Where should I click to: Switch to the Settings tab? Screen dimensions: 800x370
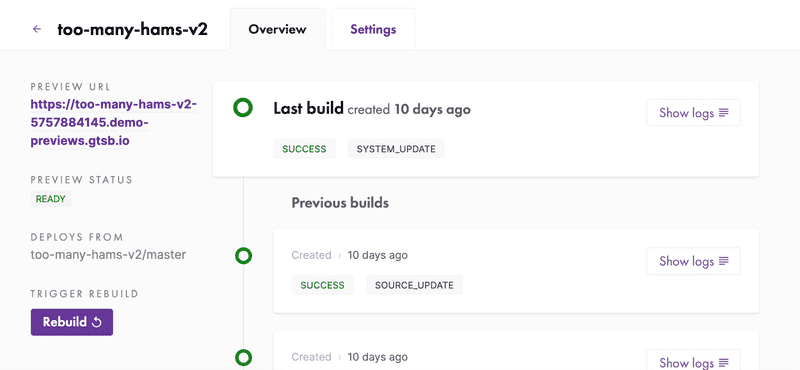(373, 29)
